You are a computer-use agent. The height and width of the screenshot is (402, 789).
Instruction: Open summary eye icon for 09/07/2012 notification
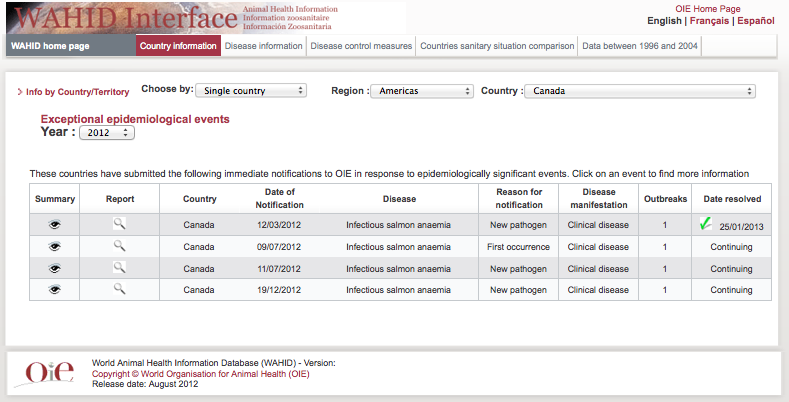tap(55, 246)
